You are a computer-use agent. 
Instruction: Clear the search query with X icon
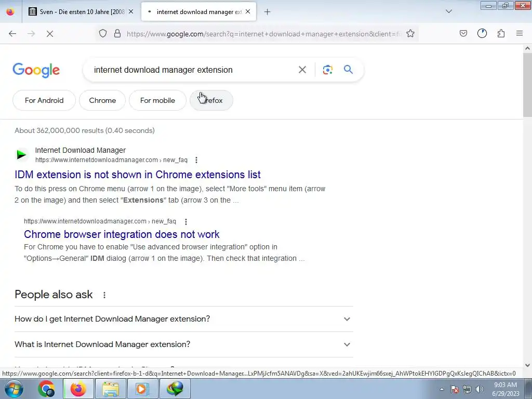pos(302,70)
